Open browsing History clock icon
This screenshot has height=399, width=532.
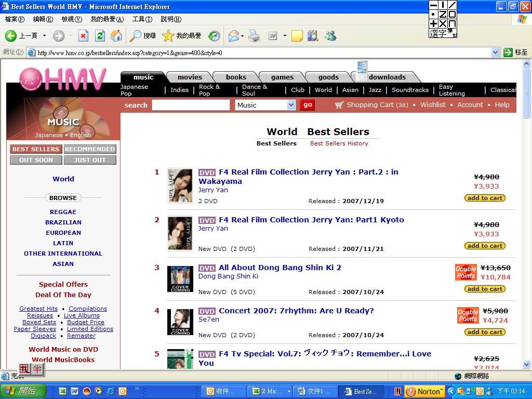(214, 36)
